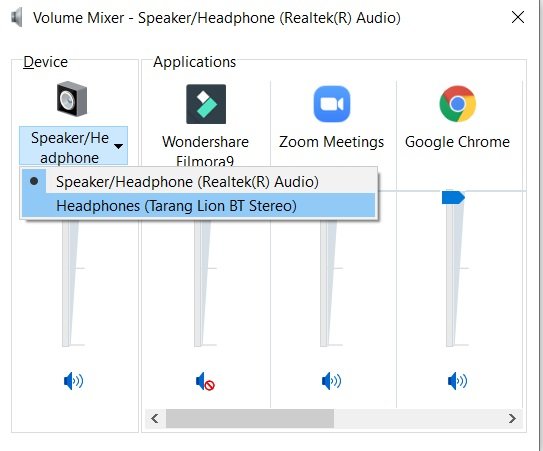Click the selected device radio bullet

point(34,181)
